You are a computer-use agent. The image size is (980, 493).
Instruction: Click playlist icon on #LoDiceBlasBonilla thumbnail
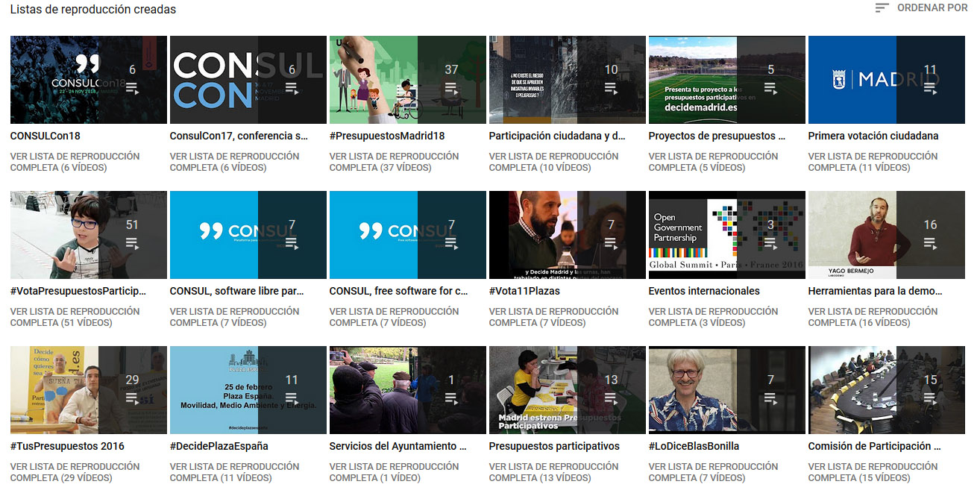point(770,398)
